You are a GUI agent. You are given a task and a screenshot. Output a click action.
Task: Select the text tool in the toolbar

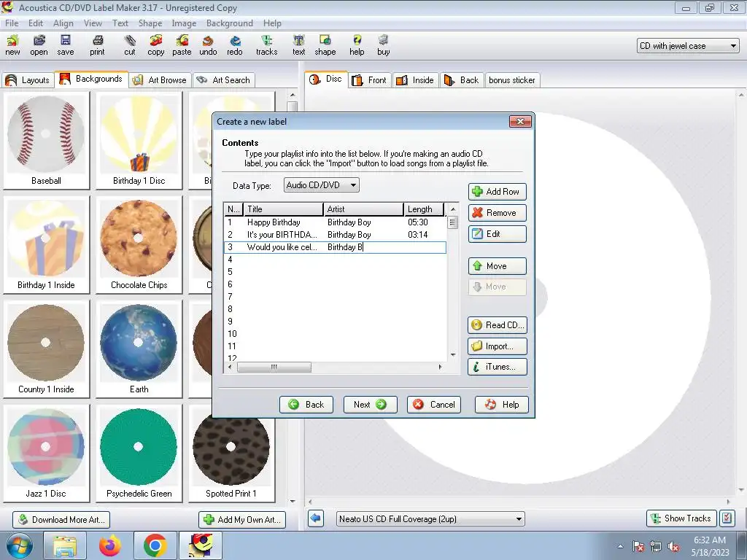click(298, 45)
